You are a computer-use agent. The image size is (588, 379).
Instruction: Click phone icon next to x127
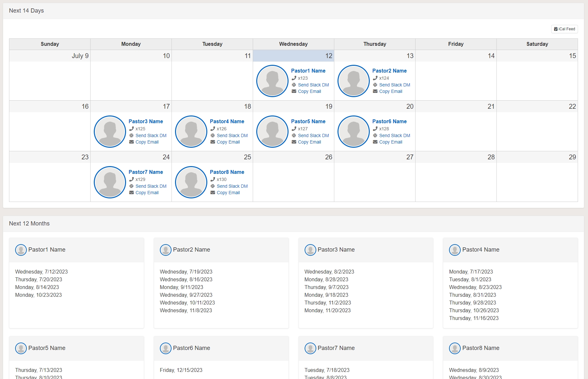coord(294,129)
